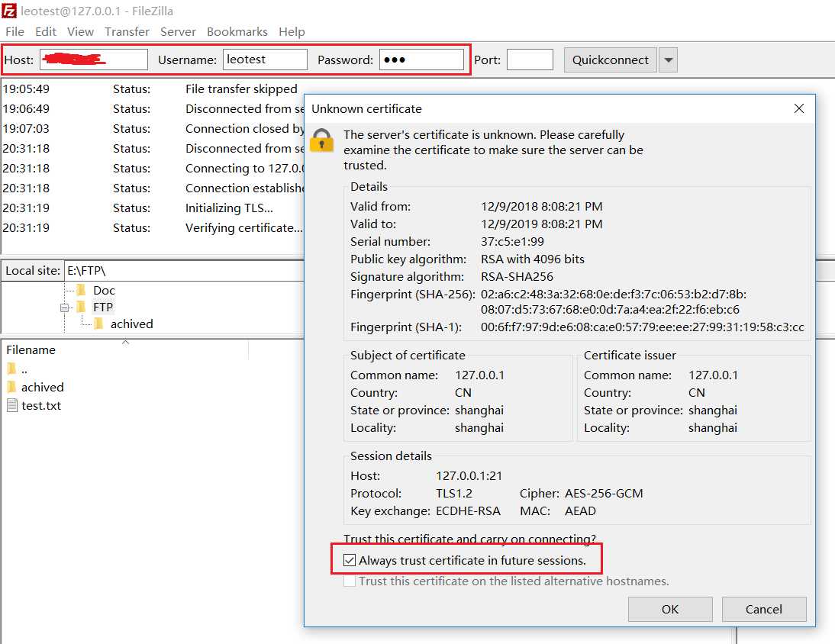Click SHA-1 fingerprint value
835x644 pixels.
[642, 327]
